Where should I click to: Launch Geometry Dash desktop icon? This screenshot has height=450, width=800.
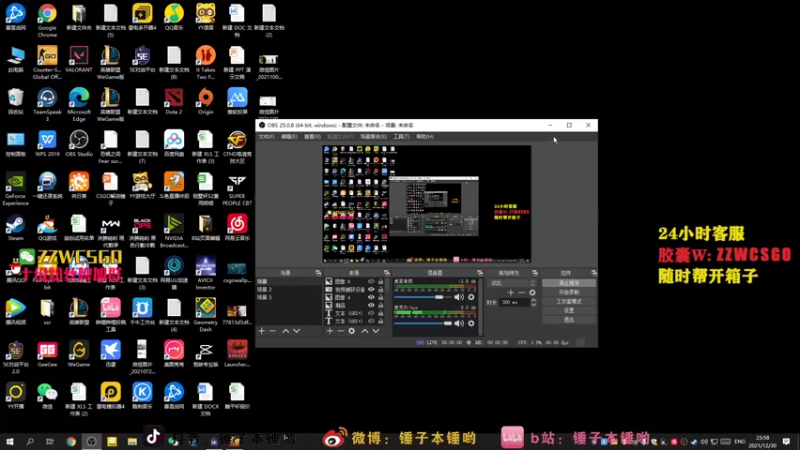(206, 315)
